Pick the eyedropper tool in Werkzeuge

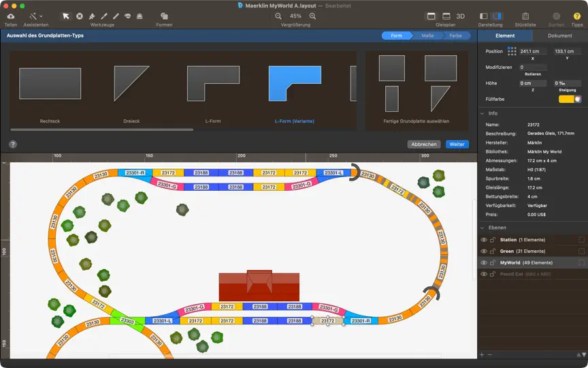tap(104, 16)
